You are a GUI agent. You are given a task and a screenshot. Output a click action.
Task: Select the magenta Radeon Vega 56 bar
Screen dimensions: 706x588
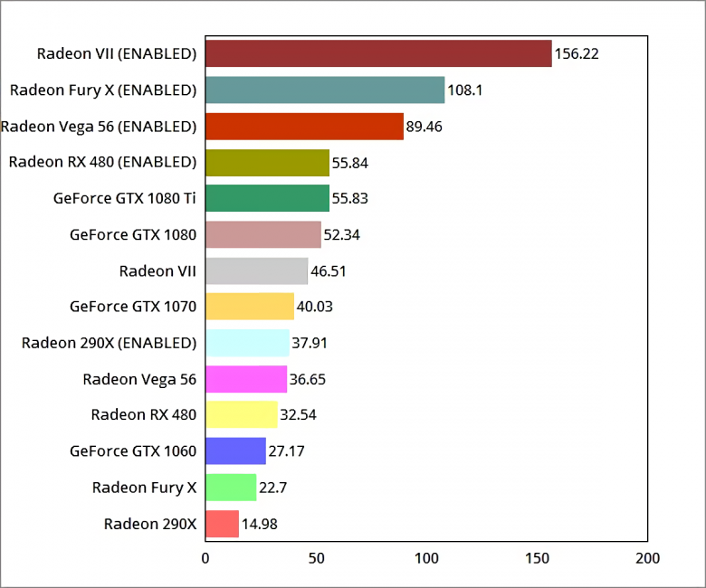[x=246, y=379]
